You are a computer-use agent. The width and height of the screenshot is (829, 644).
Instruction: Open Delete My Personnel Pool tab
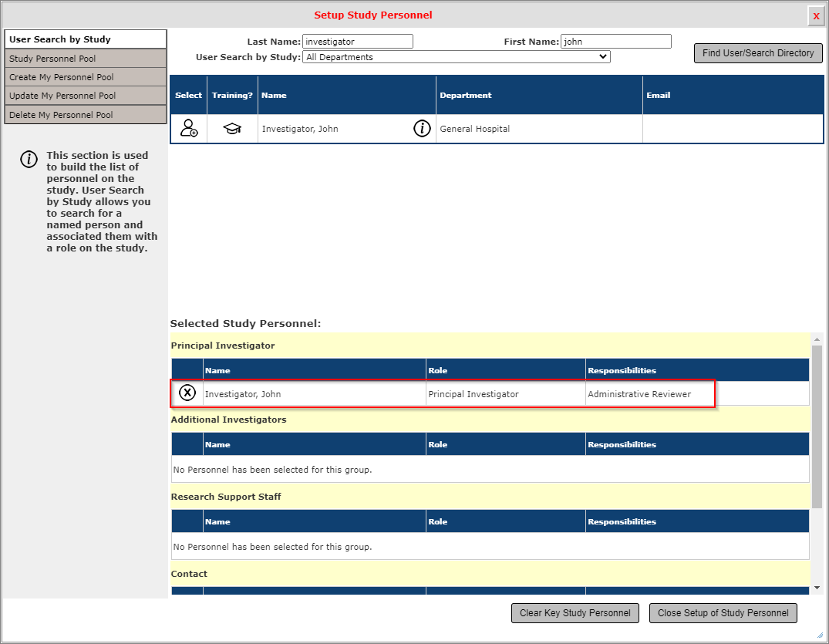click(86, 115)
